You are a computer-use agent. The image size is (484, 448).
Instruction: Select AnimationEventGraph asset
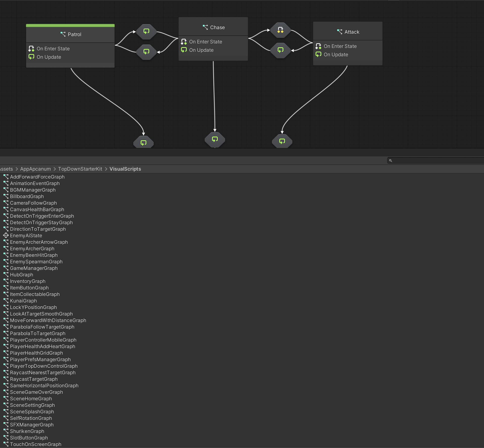[35, 183]
